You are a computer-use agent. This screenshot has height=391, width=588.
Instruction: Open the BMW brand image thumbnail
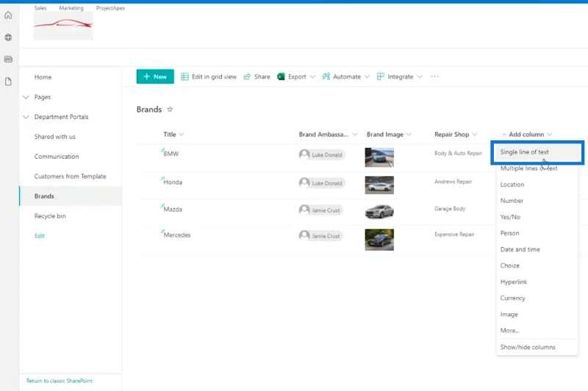[x=379, y=157]
